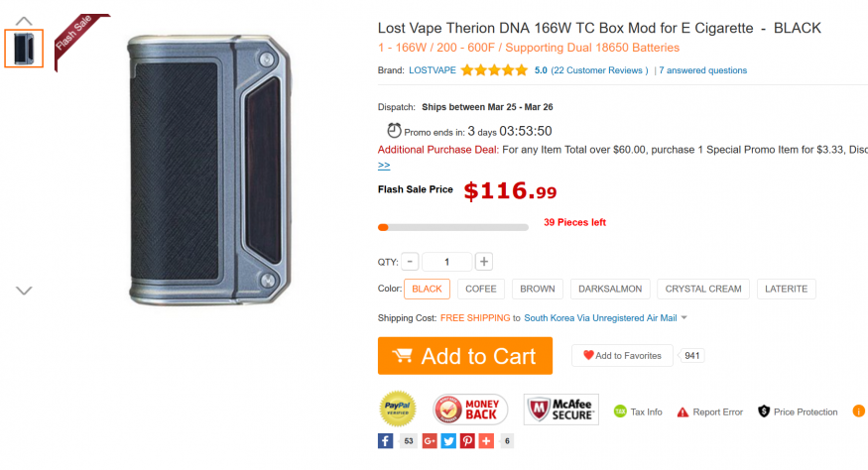Share product on Google Plus
This screenshot has width=868, height=470.
(x=430, y=441)
